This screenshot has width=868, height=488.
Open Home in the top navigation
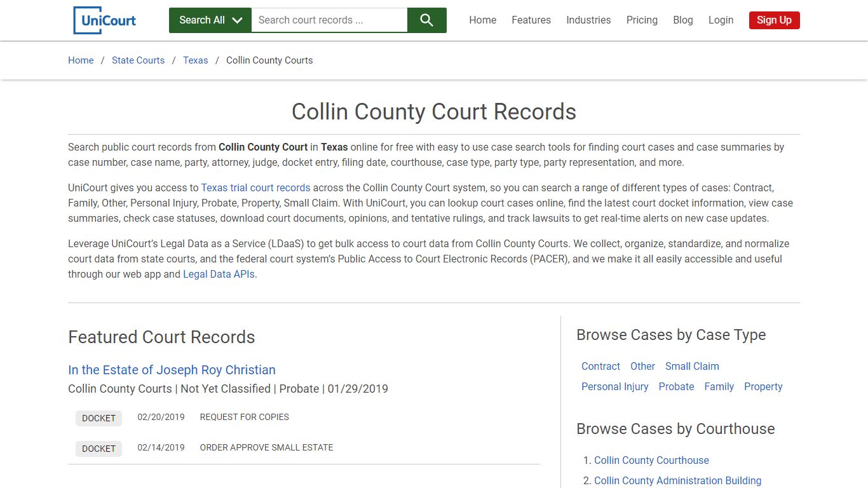coord(483,20)
